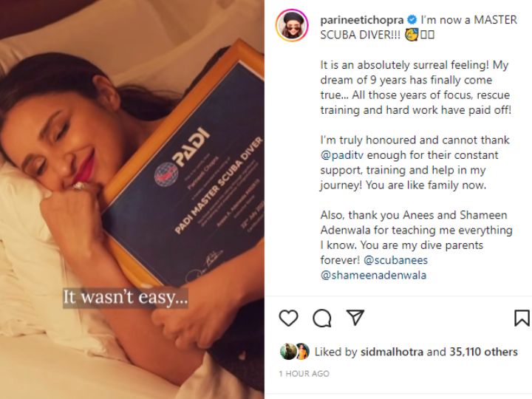Open sidmalhotra's profile from likes

pyautogui.click(x=392, y=352)
